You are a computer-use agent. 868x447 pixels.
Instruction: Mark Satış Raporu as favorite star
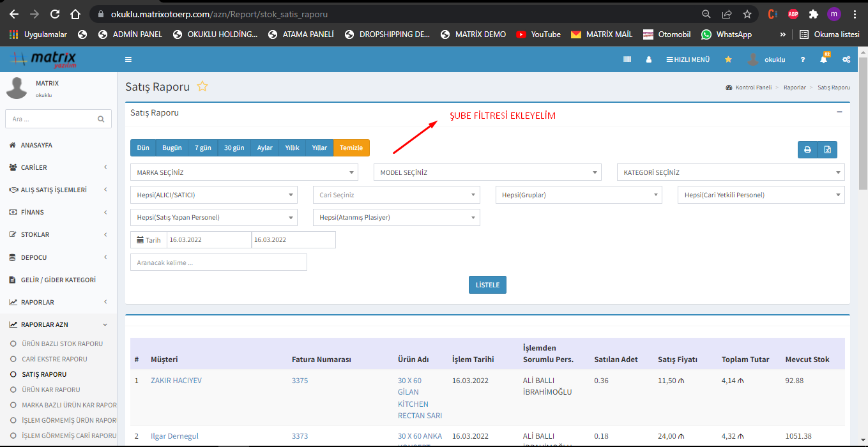point(202,86)
